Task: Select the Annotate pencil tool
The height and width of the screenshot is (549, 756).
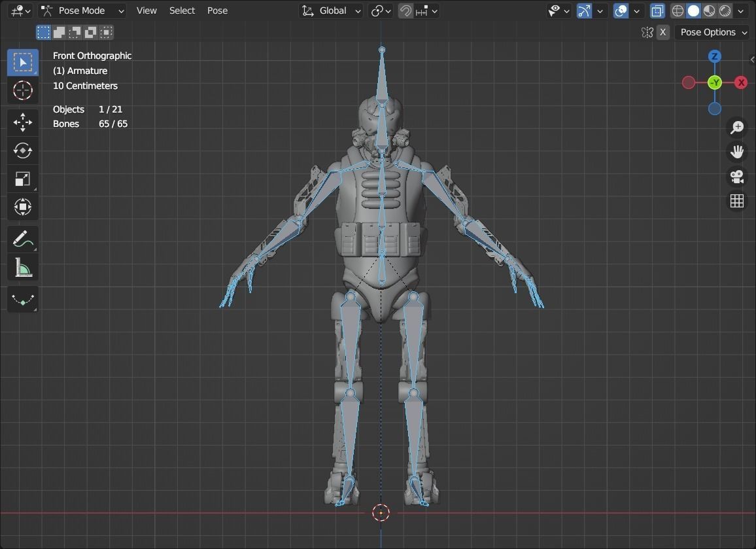Action: [23, 239]
